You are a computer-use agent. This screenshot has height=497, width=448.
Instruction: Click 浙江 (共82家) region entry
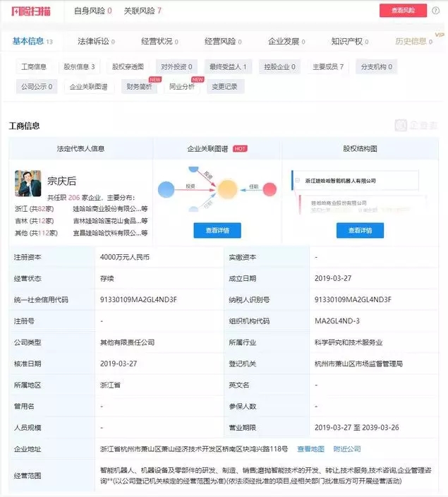35,208
